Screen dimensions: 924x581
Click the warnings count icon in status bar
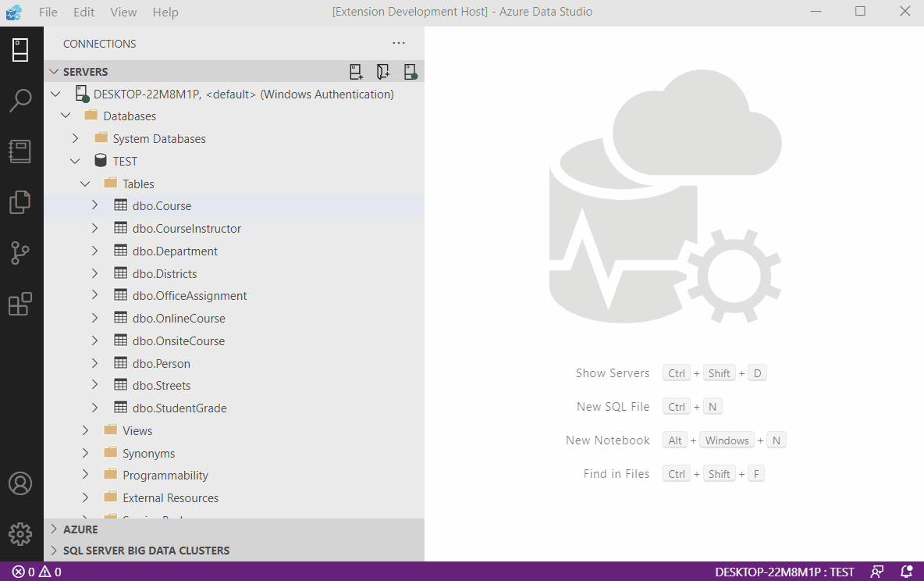pos(44,572)
